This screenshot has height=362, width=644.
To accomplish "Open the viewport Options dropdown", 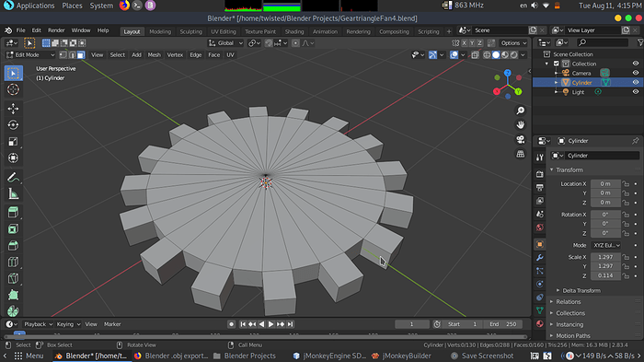I will tap(513, 42).
